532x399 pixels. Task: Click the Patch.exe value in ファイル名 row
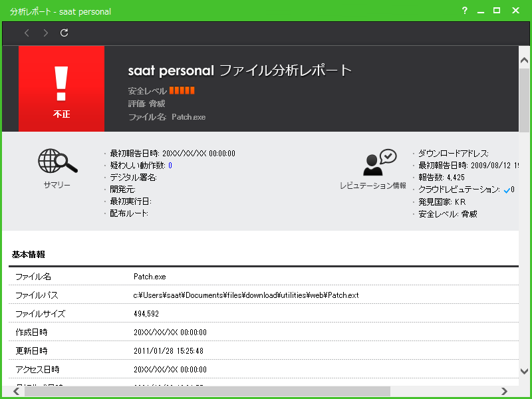(x=150, y=277)
